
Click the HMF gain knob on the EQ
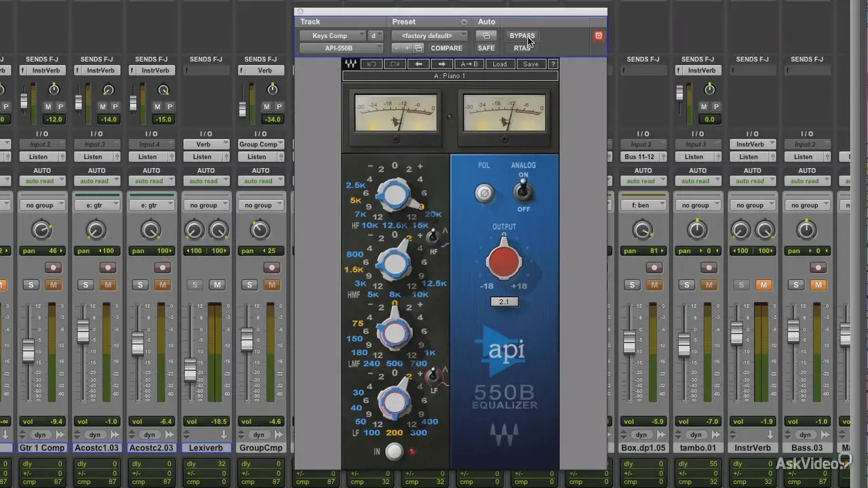(x=395, y=263)
